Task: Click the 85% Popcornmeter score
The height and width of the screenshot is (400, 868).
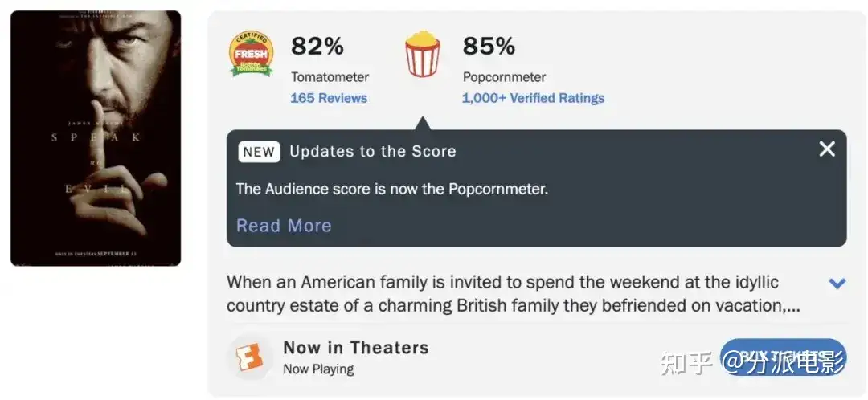Action: tap(489, 47)
